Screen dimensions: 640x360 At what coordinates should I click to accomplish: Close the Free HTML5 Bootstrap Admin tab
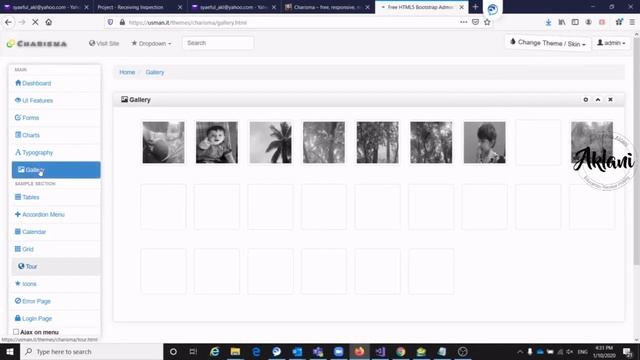click(462, 7)
